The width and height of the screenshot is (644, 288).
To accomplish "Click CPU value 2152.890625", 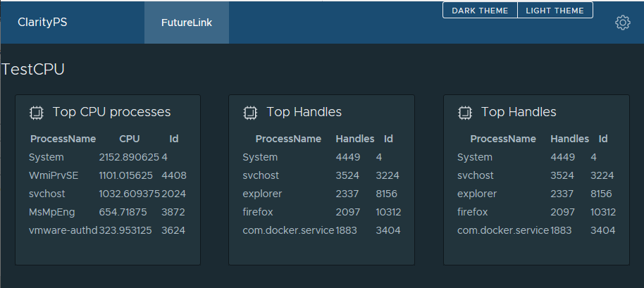I will (129, 157).
